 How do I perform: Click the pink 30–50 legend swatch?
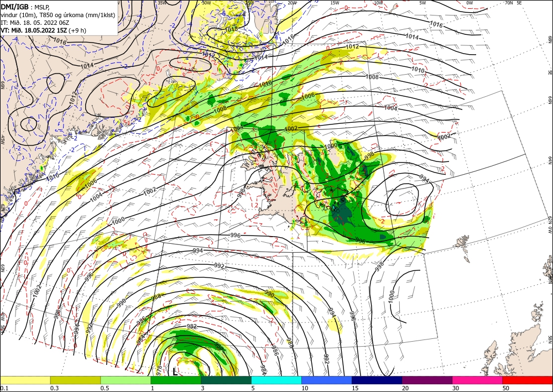(x=478, y=380)
